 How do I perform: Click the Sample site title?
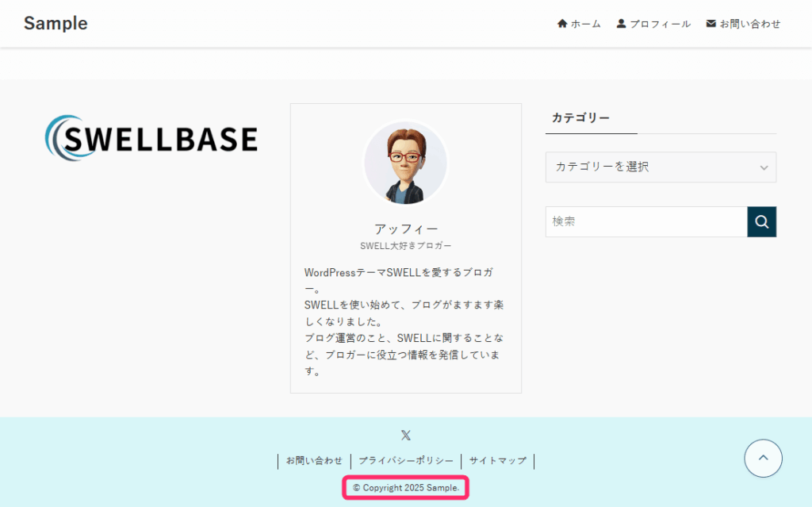[56, 23]
